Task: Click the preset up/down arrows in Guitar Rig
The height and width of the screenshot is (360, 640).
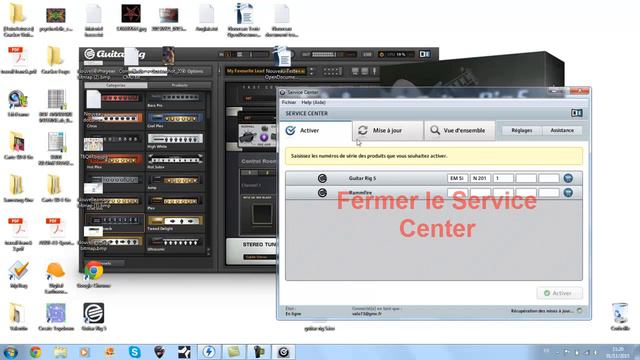Action: 311,71
